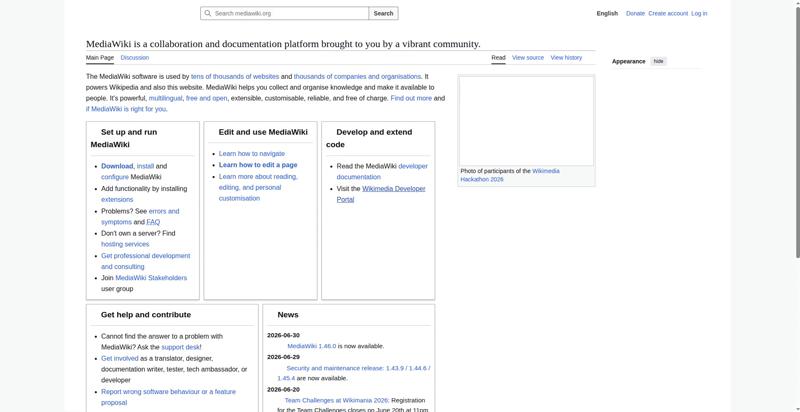Screen dimensions: 800x412
Task: Click the Edit and use MediaWiki heading
Action: click(x=263, y=132)
